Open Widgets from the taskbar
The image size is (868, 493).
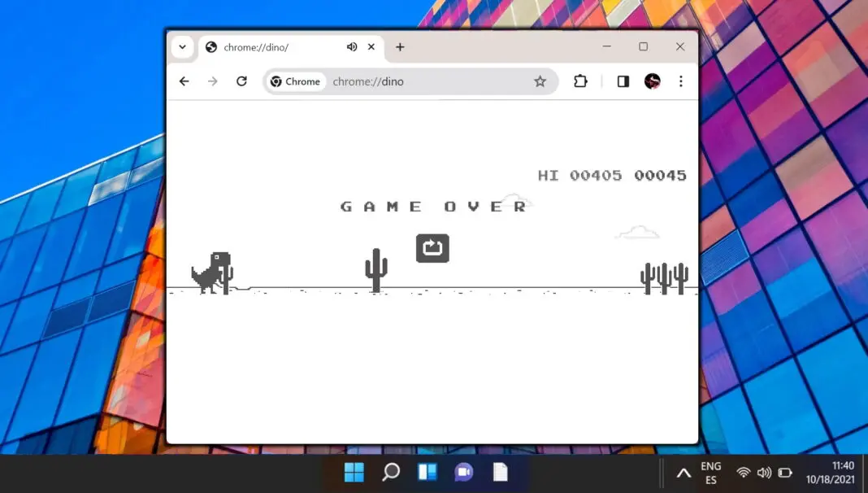coord(427,473)
